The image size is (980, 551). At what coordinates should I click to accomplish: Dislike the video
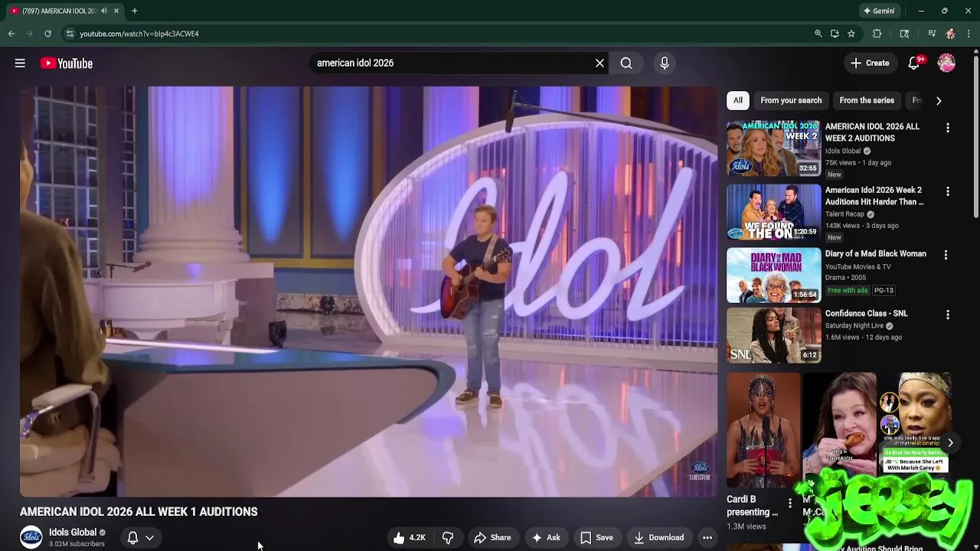[448, 538]
